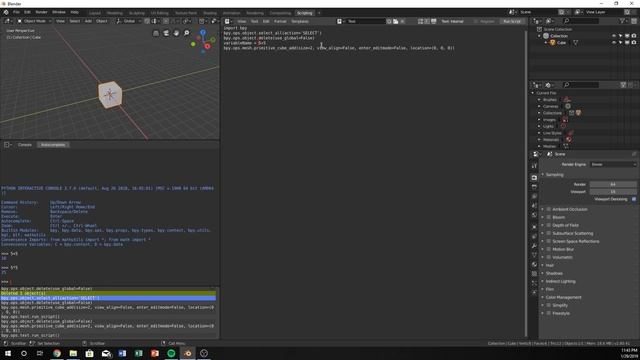640x360 pixels.
Task: Open the Render properties tab icon
Action: point(534,178)
